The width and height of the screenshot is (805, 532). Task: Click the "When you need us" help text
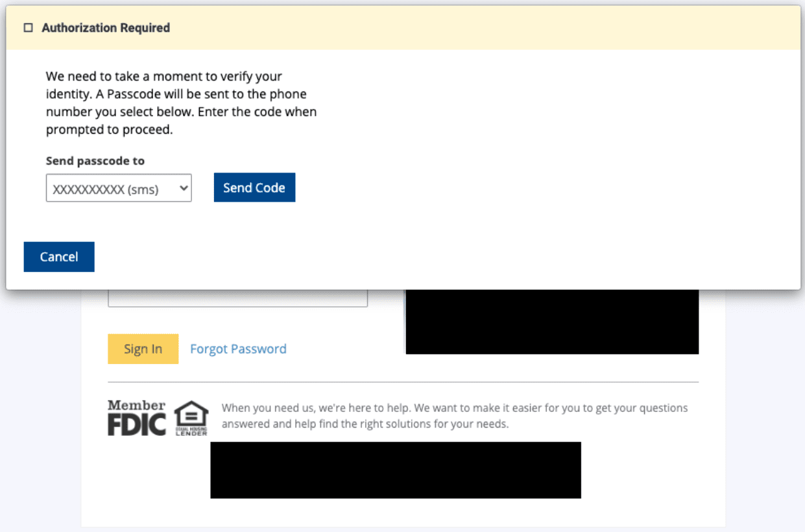coord(454,417)
